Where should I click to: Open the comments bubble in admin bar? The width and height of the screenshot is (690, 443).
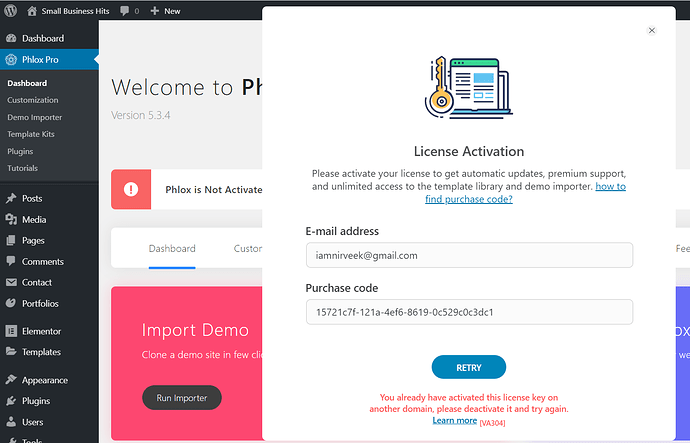click(x=125, y=11)
